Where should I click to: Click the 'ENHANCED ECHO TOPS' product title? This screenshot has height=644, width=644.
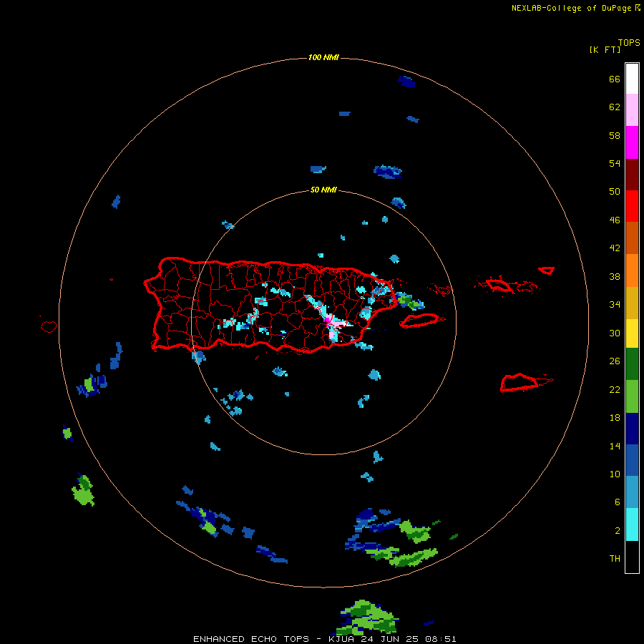(x=251, y=639)
